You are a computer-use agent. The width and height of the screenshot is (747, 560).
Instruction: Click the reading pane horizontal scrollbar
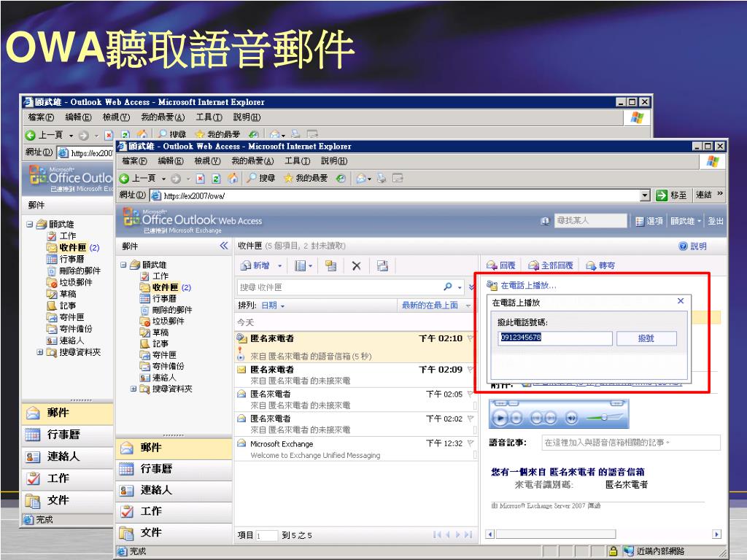pos(555,534)
